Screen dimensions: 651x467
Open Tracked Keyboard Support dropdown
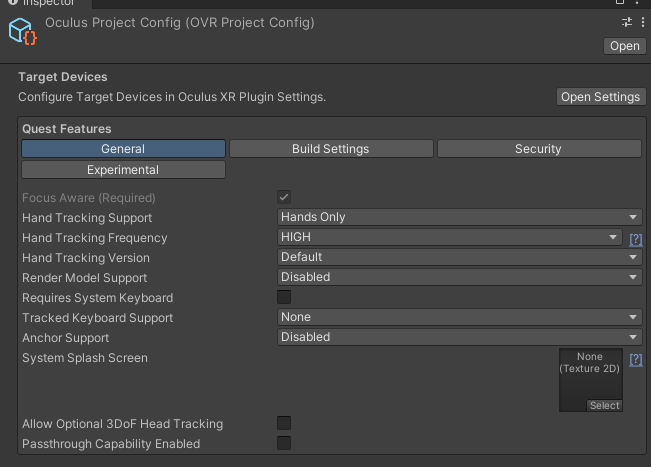(459, 317)
